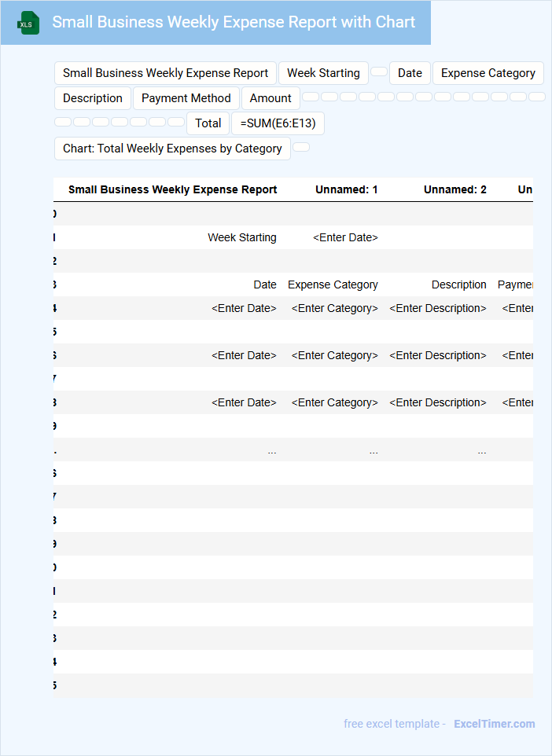Select the Payment Method tag
Screen dimensions: 552x756
(x=186, y=98)
